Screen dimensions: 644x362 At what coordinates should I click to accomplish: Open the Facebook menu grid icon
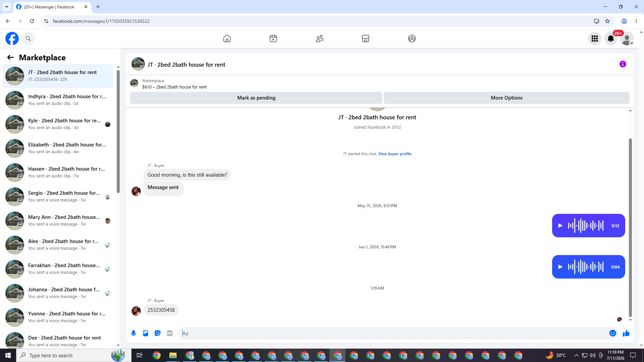click(595, 39)
